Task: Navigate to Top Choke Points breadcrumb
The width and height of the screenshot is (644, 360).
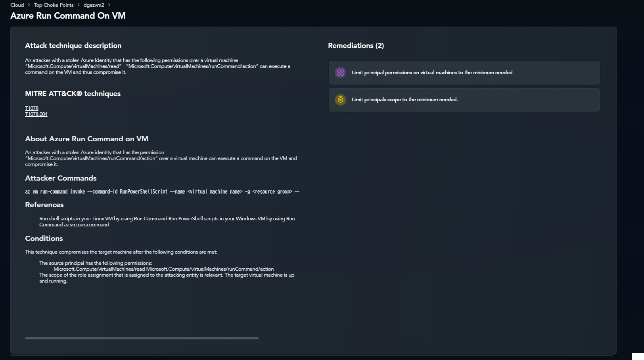Action: [54, 5]
